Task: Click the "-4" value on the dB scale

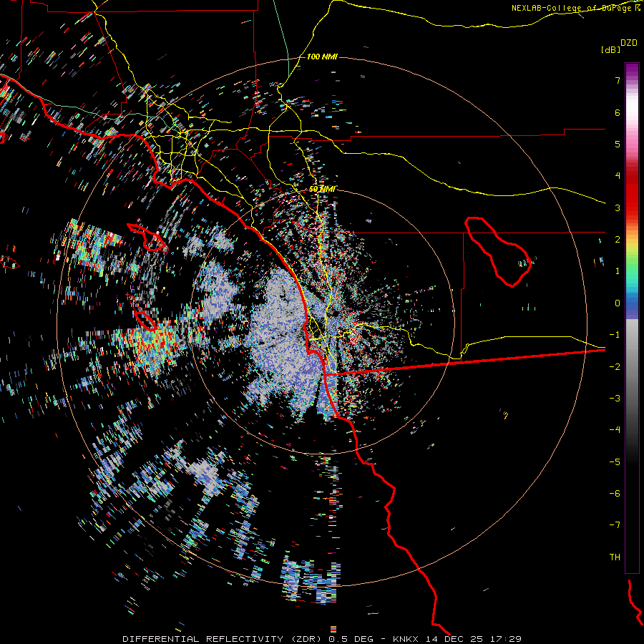Action: coord(615,430)
